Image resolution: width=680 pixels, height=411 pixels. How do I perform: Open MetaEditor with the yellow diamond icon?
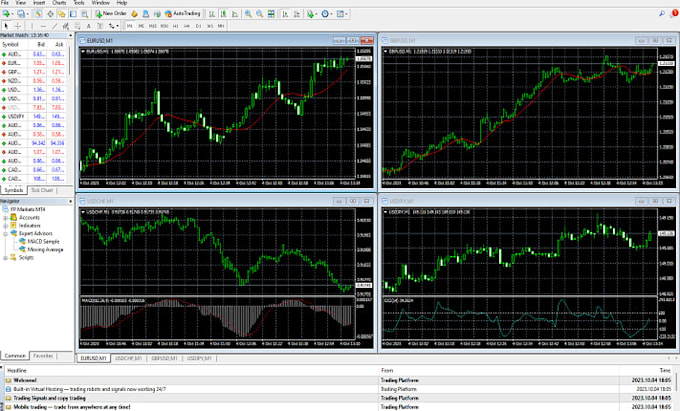click(134, 14)
